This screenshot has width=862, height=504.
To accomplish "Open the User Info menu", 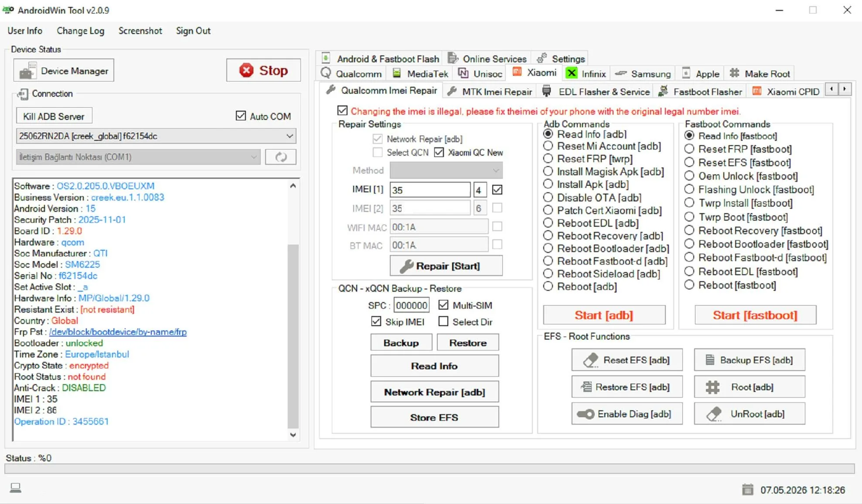I will pyautogui.click(x=25, y=31).
